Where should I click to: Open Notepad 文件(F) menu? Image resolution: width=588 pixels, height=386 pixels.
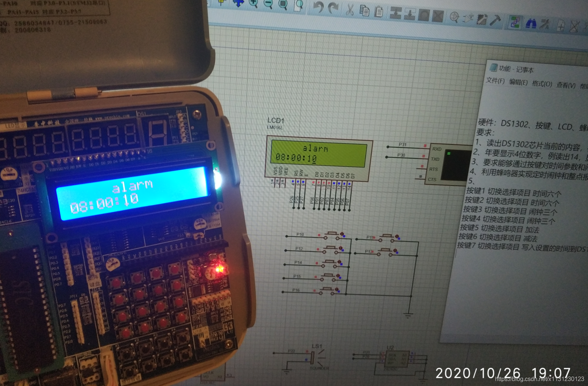(x=495, y=81)
